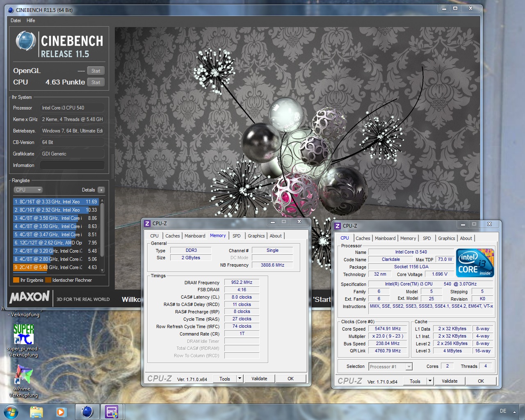This screenshot has width=525, height=420.
Task: Switch to SPD tab in the Memory CPU-Z window
Action: (237, 236)
